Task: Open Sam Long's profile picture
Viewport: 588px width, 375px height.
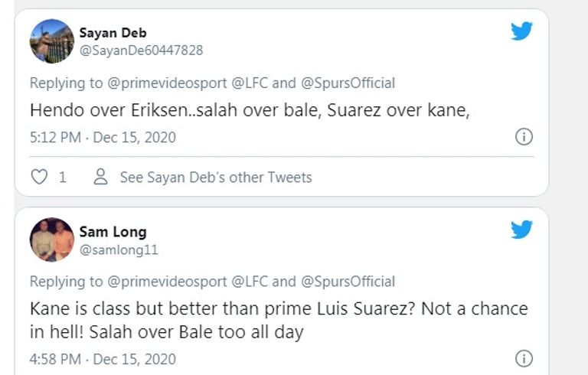Action: [52, 240]
